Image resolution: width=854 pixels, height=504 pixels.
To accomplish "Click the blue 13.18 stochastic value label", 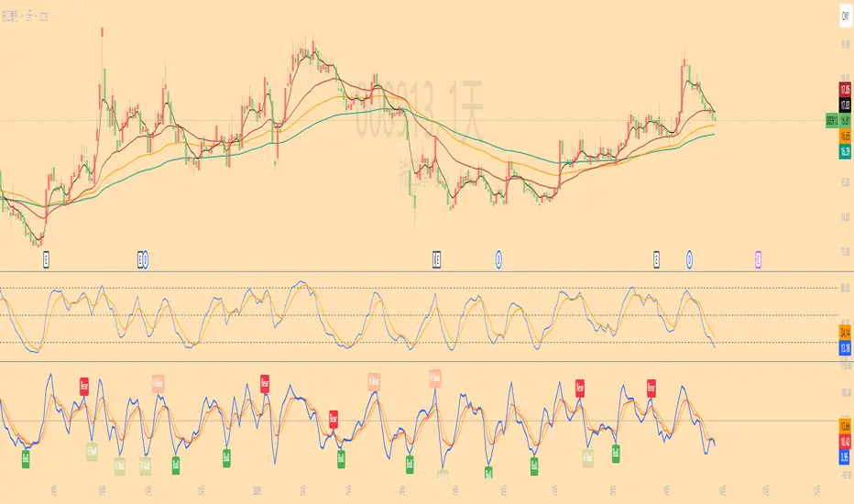I will [845, 347].
